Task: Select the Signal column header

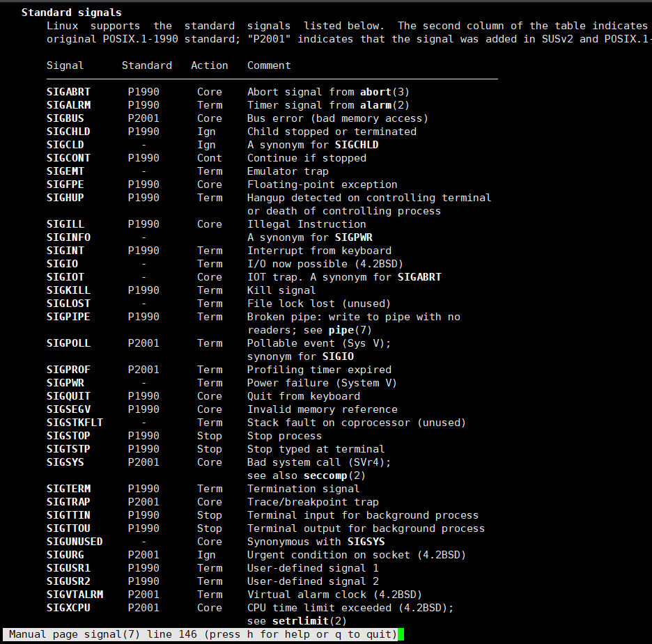Action: [x=64, y=65]
